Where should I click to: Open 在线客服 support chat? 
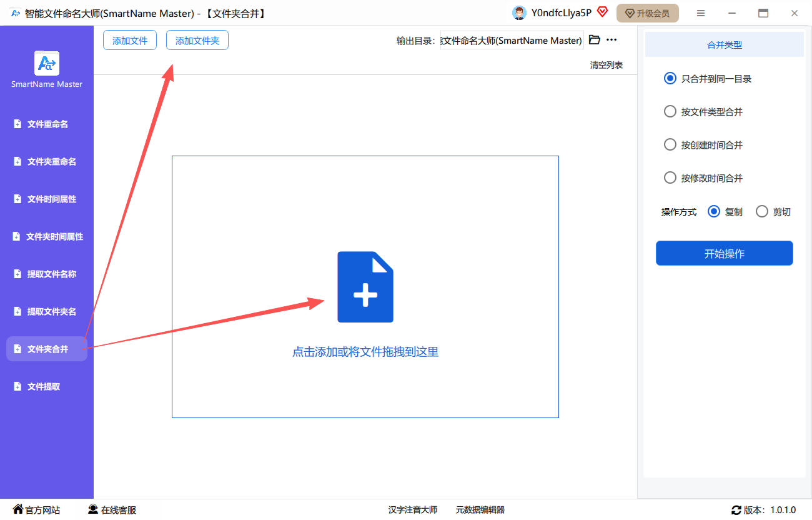point(112,510)
